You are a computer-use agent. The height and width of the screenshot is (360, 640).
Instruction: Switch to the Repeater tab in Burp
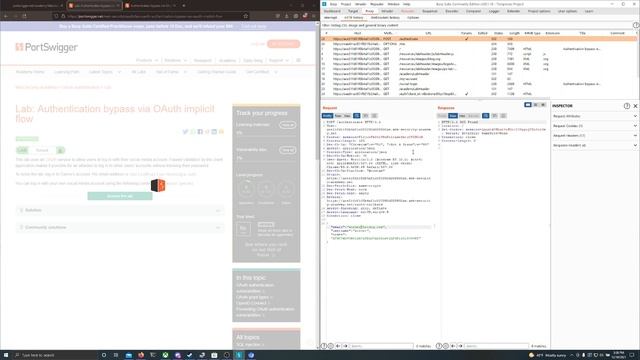pyautogui.click(x=407, y=11)
